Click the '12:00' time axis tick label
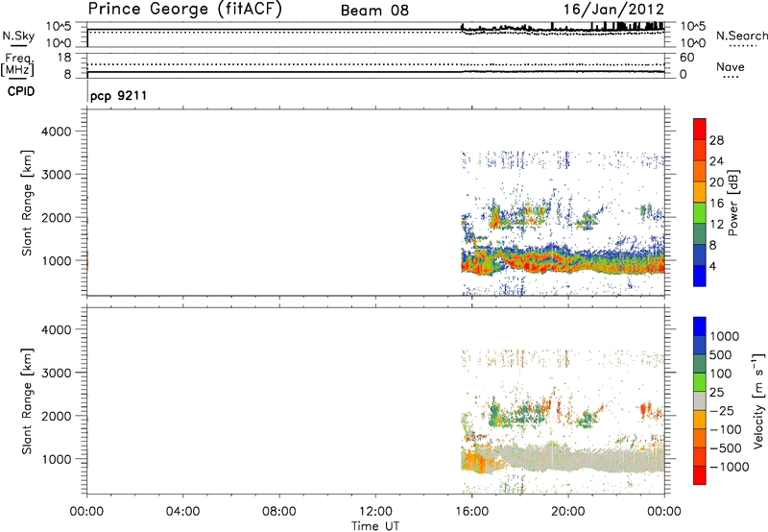Image resolution: width=768 pixels, height=532 pixels. [375, 512]
